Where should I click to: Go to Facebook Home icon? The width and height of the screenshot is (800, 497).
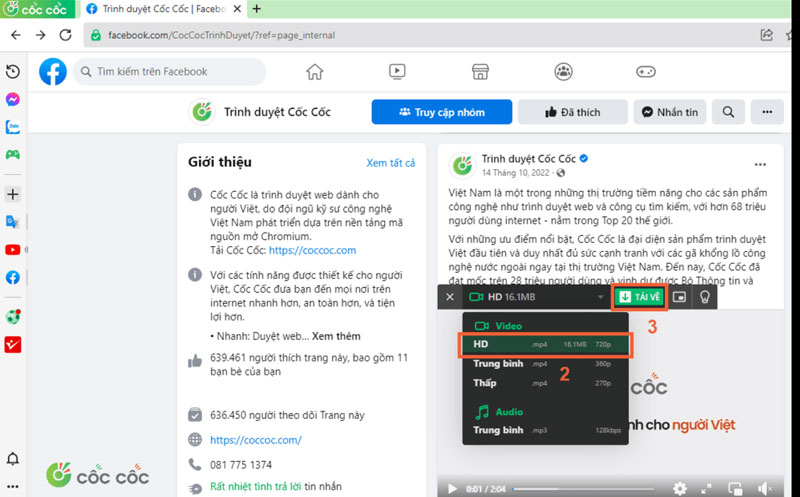(315, 71)
